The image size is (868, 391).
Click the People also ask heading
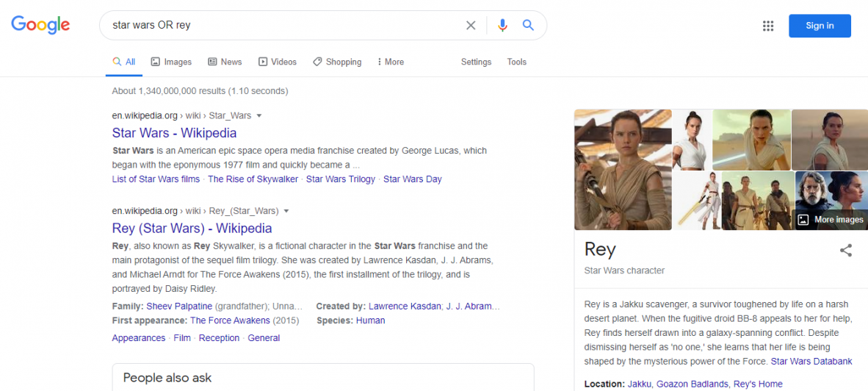pos(167,379)
